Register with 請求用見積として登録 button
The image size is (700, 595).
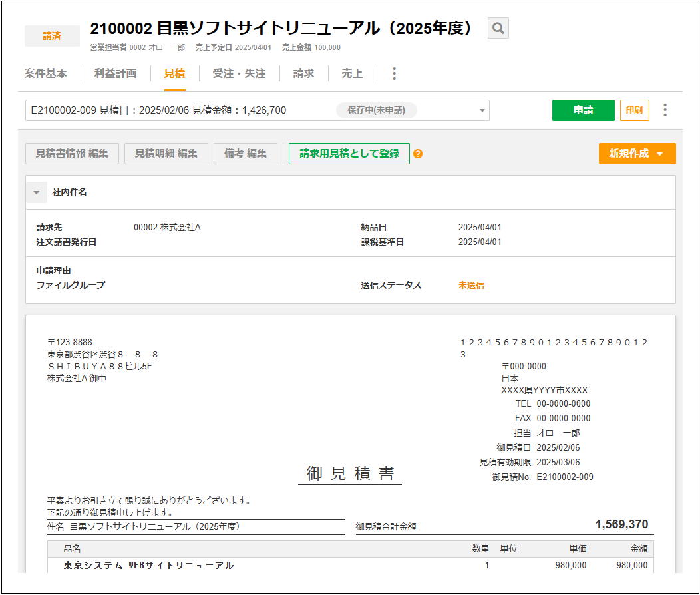point(349,153)
